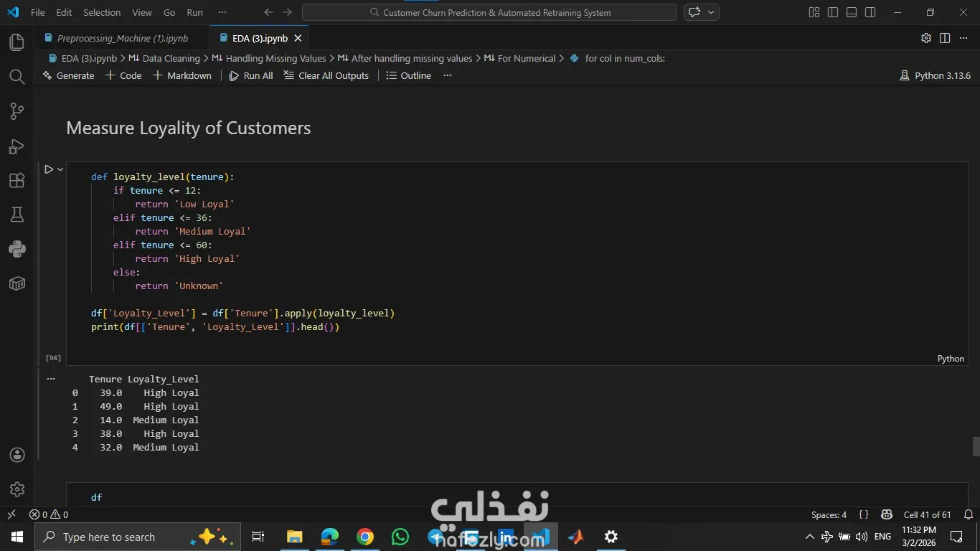Screen dimensions: 980x551
Task: Open the Selection menu
Action: [x=102, y=12]
